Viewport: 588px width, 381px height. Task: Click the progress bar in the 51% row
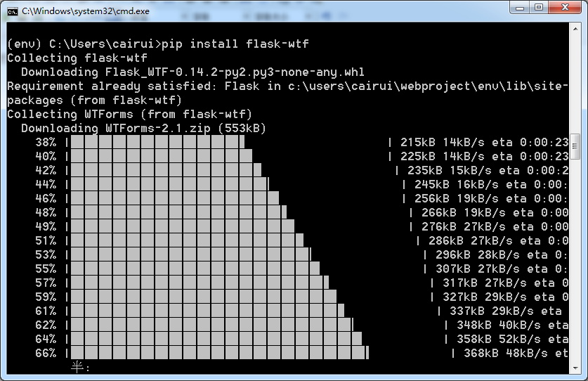[x=187, y=241]
